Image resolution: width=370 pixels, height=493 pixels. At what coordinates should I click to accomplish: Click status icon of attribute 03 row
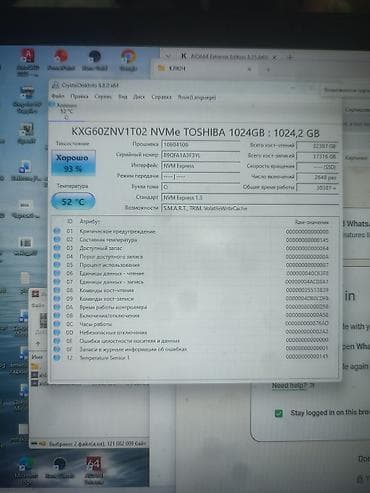57,248
